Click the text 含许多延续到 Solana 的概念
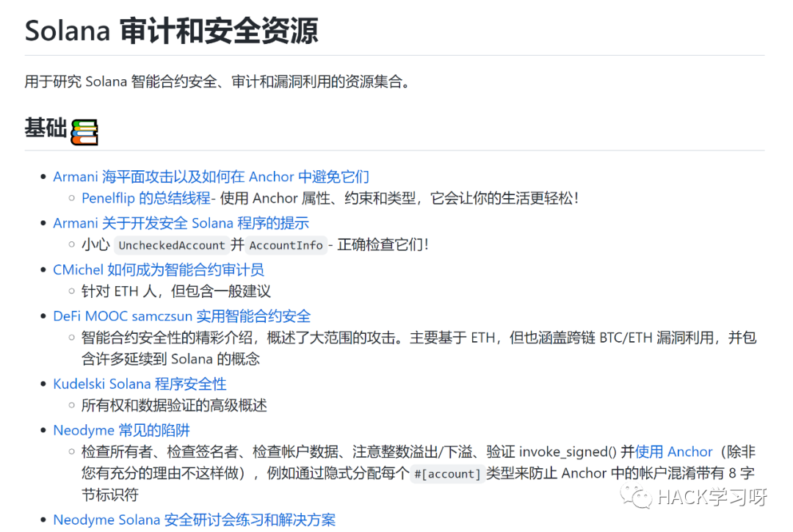Image resolution: width=793 pixels, height=532 pixels. tap(170, 359)
